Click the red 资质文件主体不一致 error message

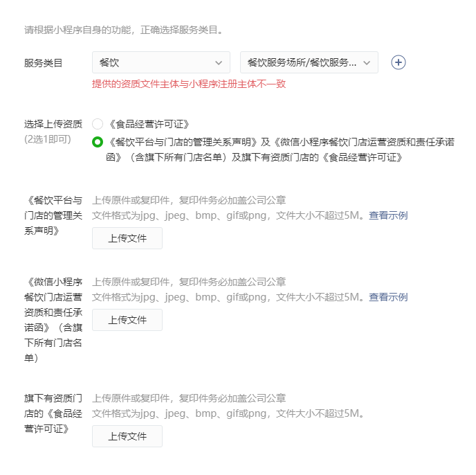point(189,84)
